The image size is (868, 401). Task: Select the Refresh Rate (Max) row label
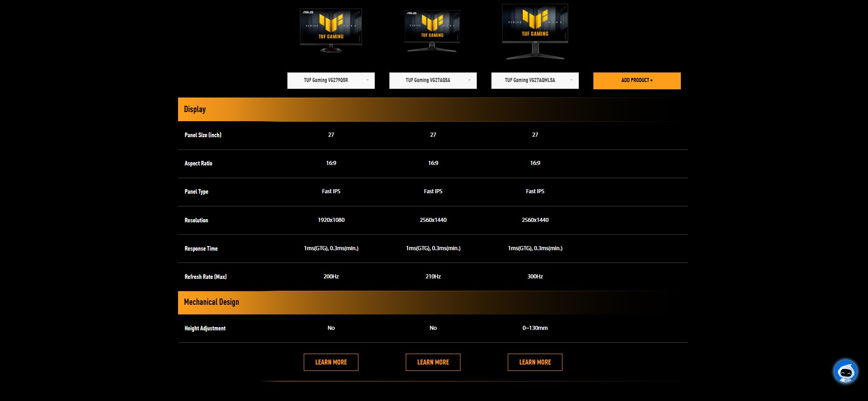[206, 277]
